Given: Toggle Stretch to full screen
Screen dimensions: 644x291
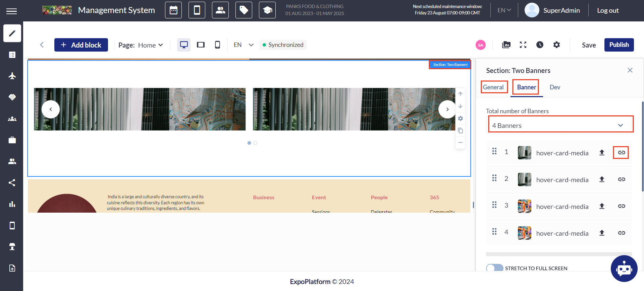Looking at the screenshot, I should click(495, 268).
